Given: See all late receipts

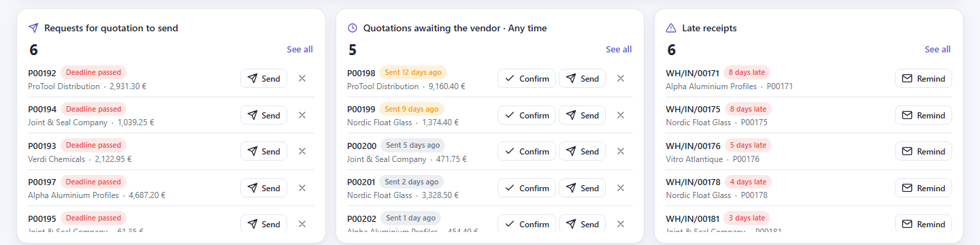Looking at the screenshot, I should click(x=938, y=50).
